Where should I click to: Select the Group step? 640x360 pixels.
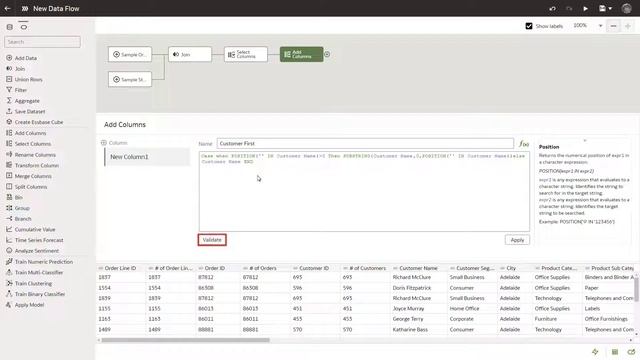coord(18,208)
